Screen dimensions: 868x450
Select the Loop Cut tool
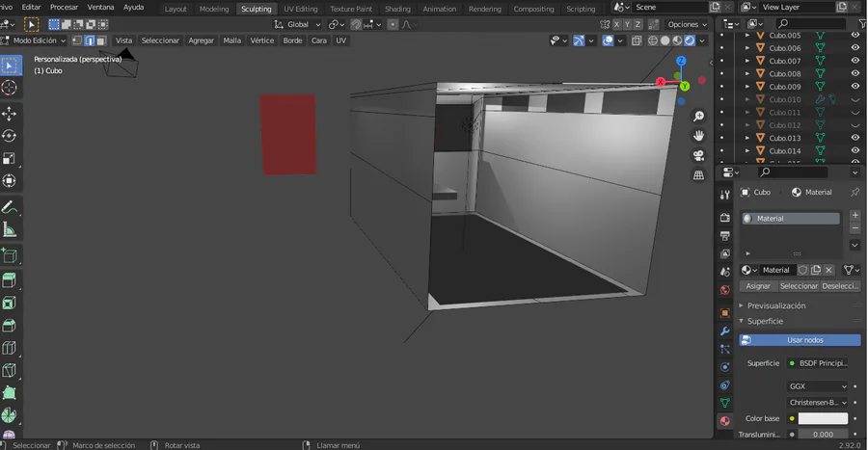pos(10,348)
